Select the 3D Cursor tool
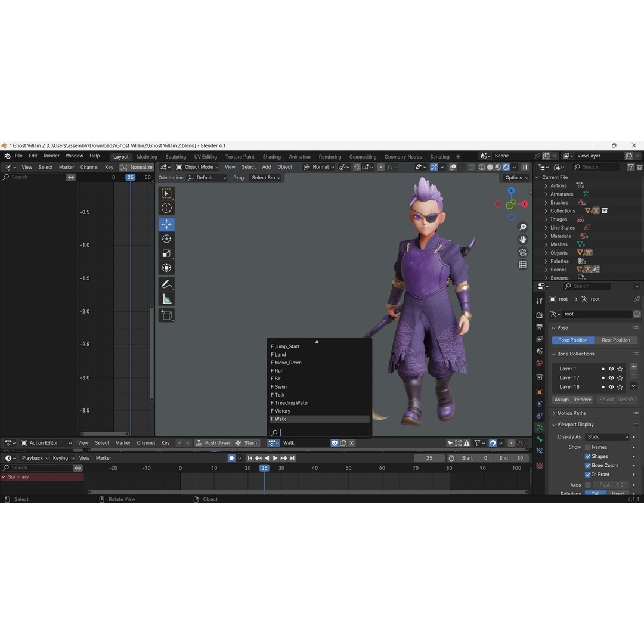This screenshot has height=644, width=644. point(166,208)
